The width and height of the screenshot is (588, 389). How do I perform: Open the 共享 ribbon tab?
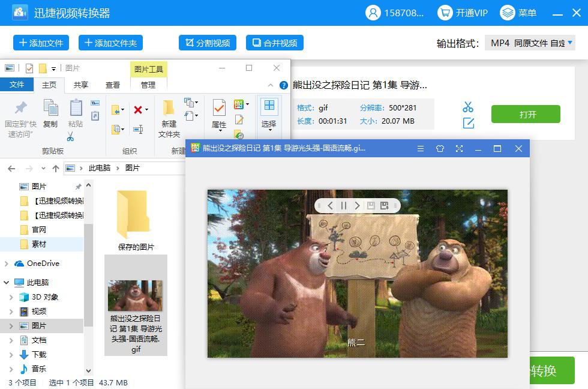(x=81, y=85)
